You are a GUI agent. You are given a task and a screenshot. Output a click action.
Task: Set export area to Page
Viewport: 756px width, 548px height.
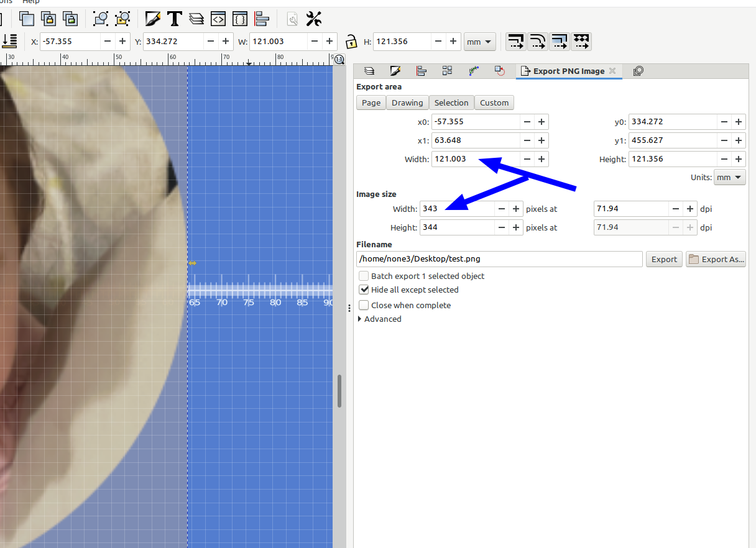(x=371, y=103)
